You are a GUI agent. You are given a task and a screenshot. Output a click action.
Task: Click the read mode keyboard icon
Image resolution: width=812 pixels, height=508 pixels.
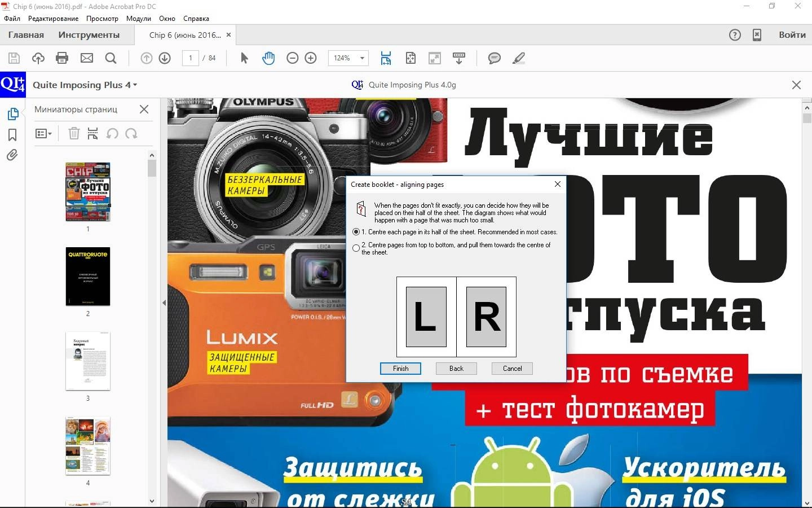click(459, 58)
